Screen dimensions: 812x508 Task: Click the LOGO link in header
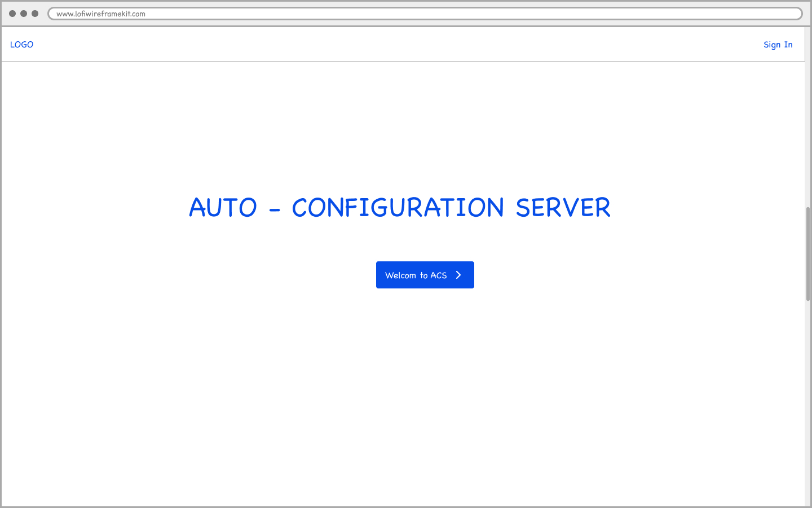(21, 45)
